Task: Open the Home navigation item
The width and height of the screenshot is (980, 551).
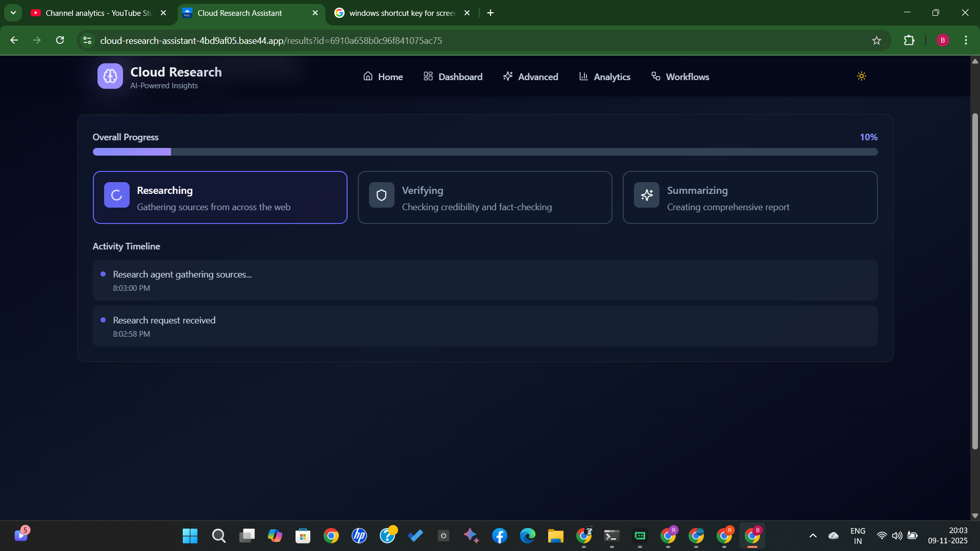Action: (383, 77)
